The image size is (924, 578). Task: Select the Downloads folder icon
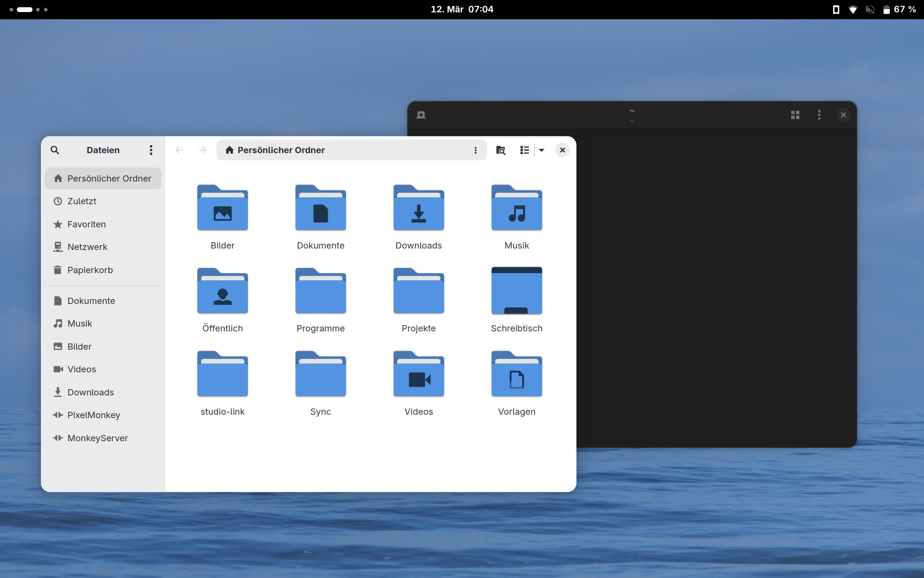pyautogui.click(x=418, y=208)
